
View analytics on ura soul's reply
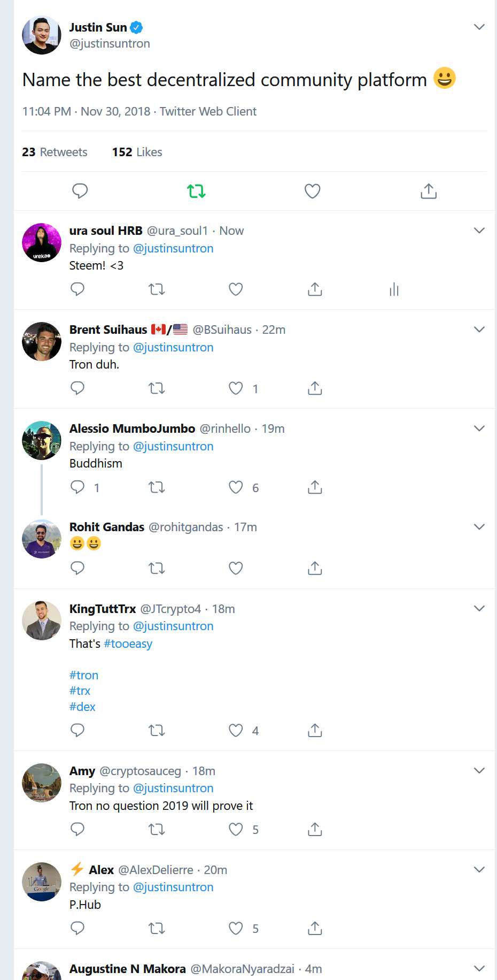[394, 289]
